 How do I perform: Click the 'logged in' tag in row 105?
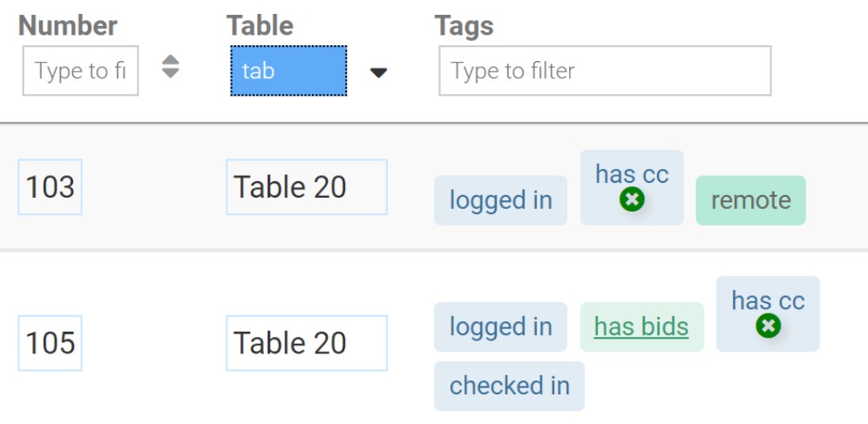pos(500,326)
